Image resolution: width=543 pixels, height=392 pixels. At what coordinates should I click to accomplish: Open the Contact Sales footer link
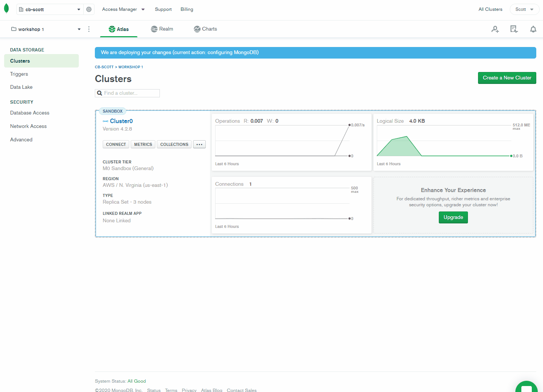[x=242, y=390]
